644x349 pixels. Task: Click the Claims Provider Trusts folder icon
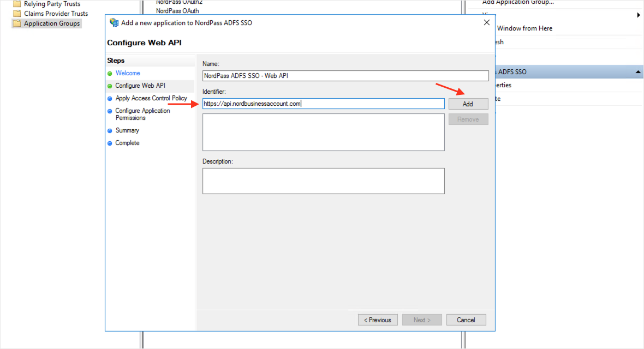pyautogui.click(x=17, y=14)
